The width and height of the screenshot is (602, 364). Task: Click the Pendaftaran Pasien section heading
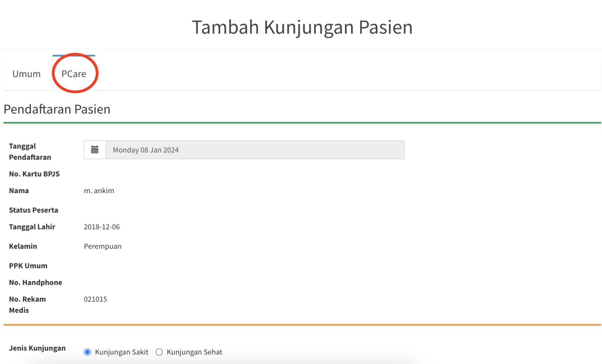point(57,109)
